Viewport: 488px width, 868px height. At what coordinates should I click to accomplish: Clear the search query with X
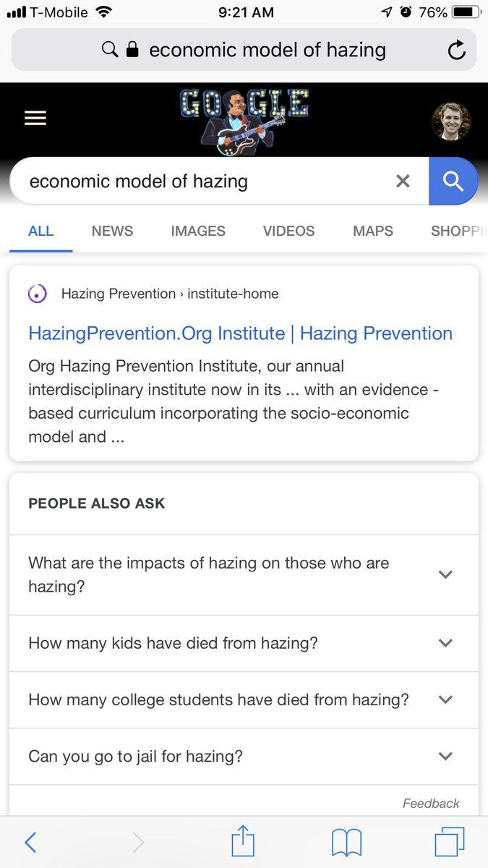(x=403, y=181)
